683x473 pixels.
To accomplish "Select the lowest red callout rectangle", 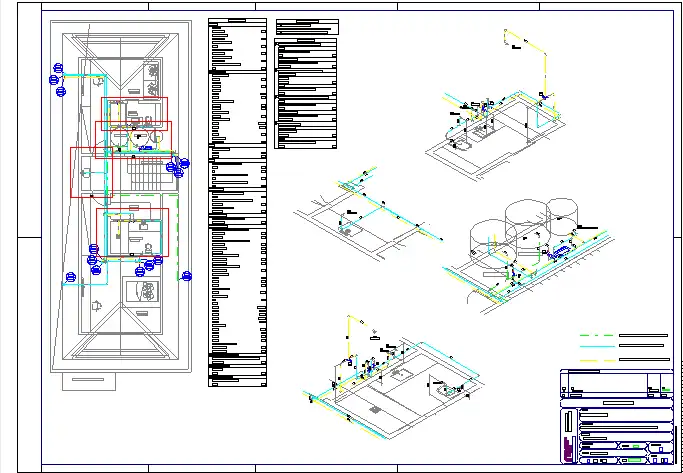I will click(132, 233).
